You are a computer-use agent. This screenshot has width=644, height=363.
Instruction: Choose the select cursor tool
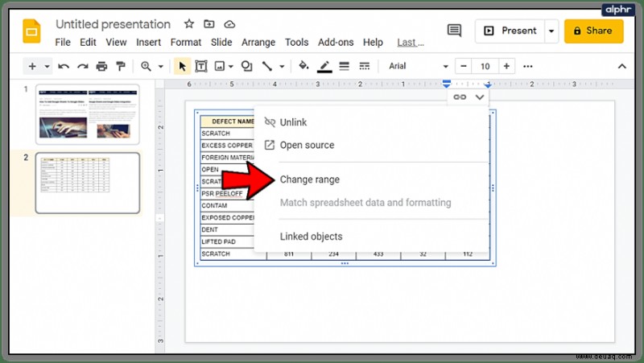(183, 66)
